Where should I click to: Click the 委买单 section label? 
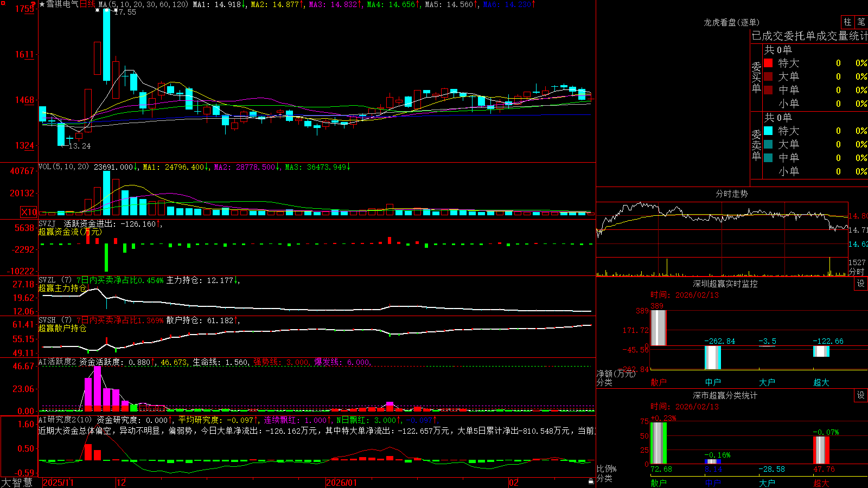pyautogui.click(x=756, y=77)
